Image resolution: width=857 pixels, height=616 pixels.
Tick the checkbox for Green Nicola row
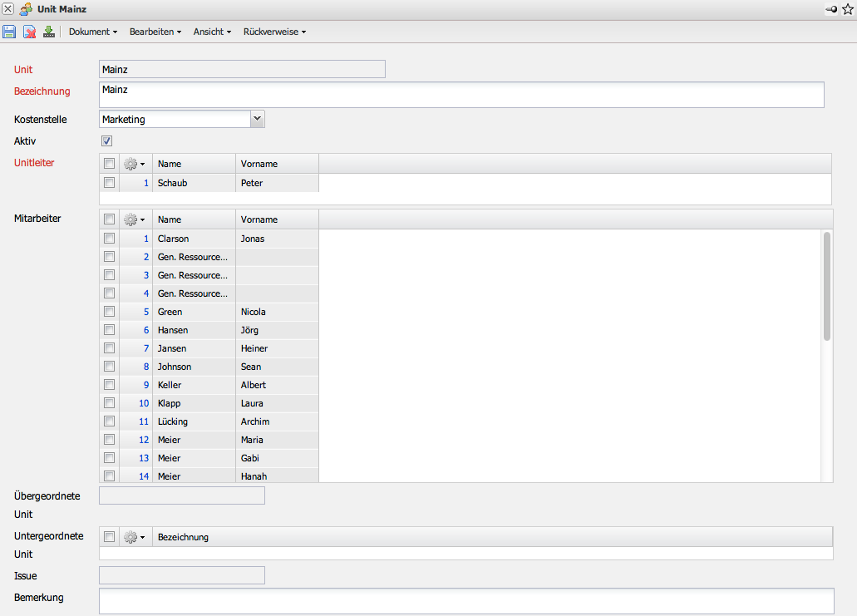click(x=109, y=312)
